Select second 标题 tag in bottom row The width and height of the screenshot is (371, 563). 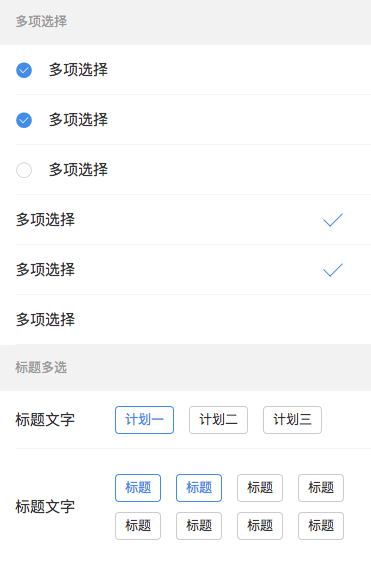199,526
